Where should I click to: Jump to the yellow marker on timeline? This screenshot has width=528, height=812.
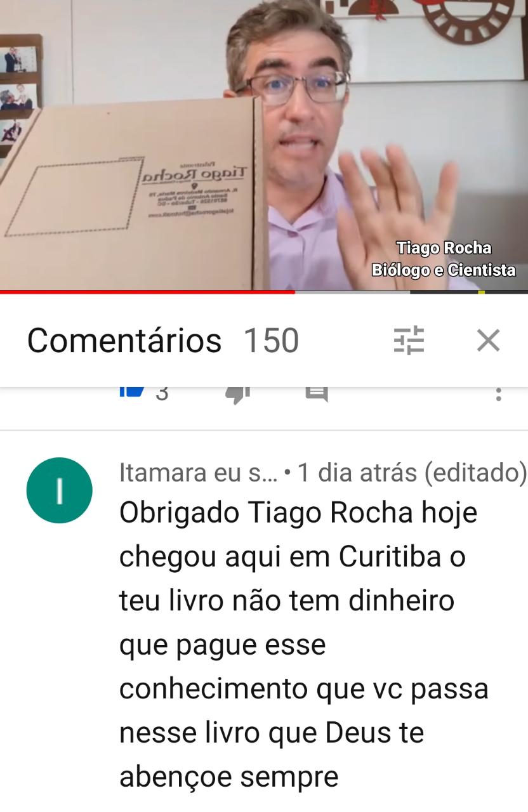[481, 292]
